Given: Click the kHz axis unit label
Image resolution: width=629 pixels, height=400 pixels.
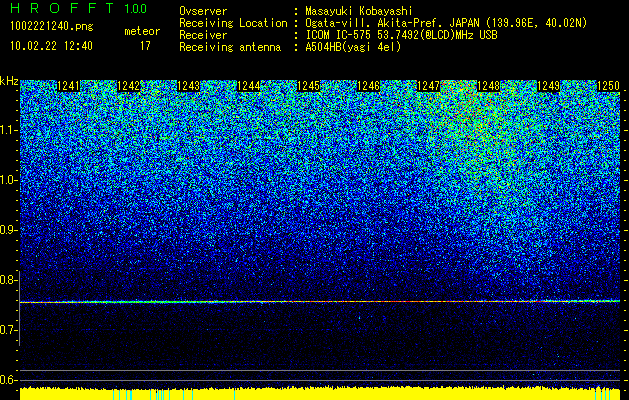Looking at the screenshot, I should [9, 81].
